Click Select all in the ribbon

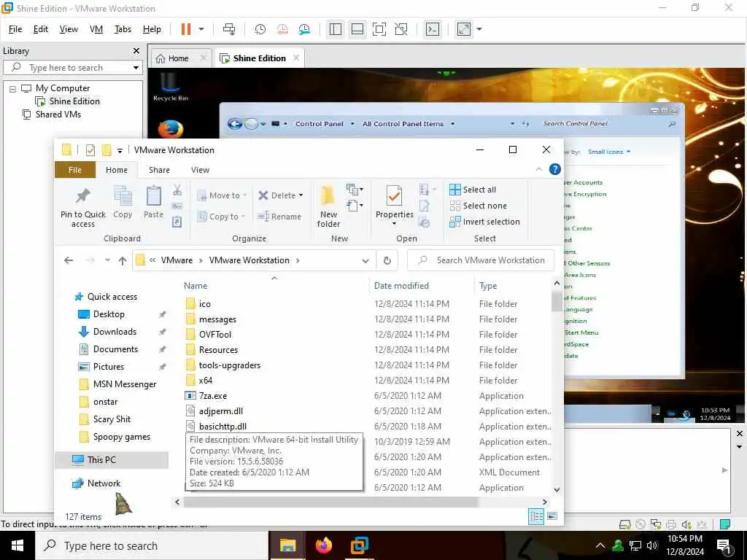473,190
